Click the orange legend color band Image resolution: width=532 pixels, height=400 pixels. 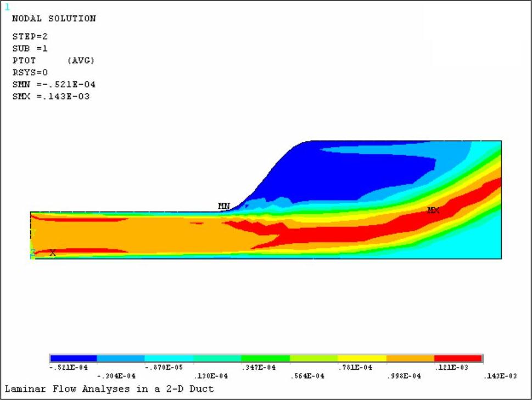pyautogui.click(x=410, y=358)
